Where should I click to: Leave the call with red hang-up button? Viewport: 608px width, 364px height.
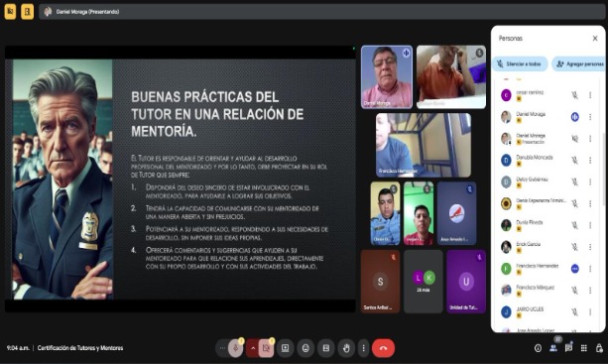click(383, 348)
